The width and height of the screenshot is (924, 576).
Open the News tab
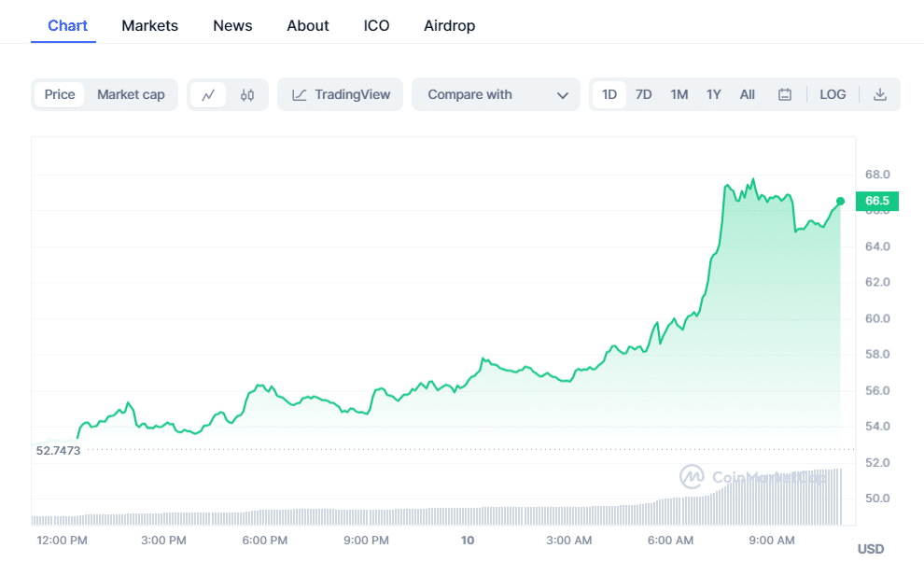click(232, 25)
